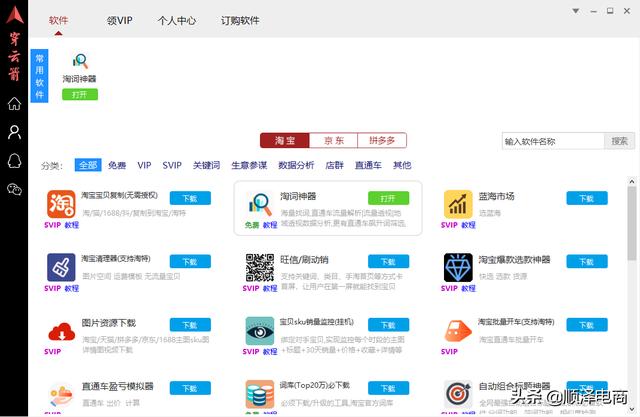Open 教程 link under 淘宝宝贝复制
The width and height of the screenshot is (640, 417).
click(x=72, y=225)
